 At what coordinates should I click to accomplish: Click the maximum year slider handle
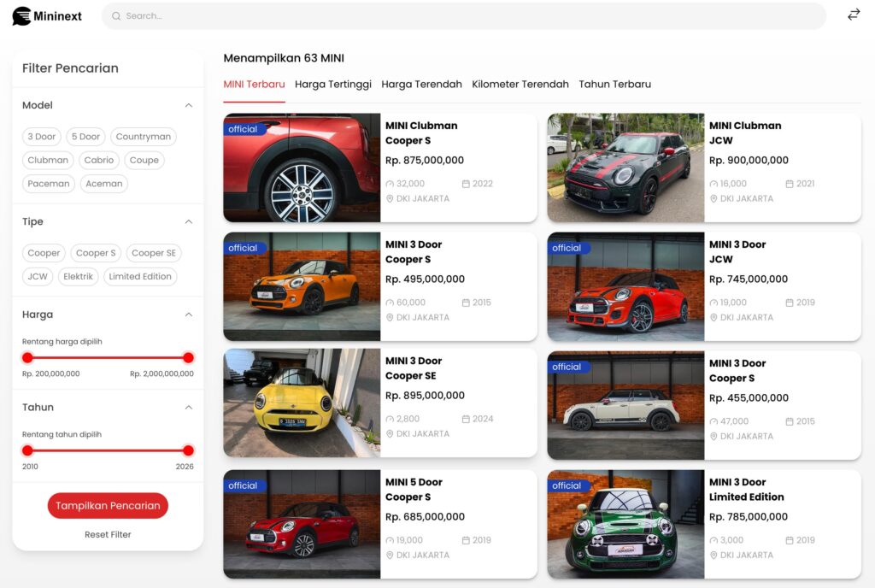(189, 450)
